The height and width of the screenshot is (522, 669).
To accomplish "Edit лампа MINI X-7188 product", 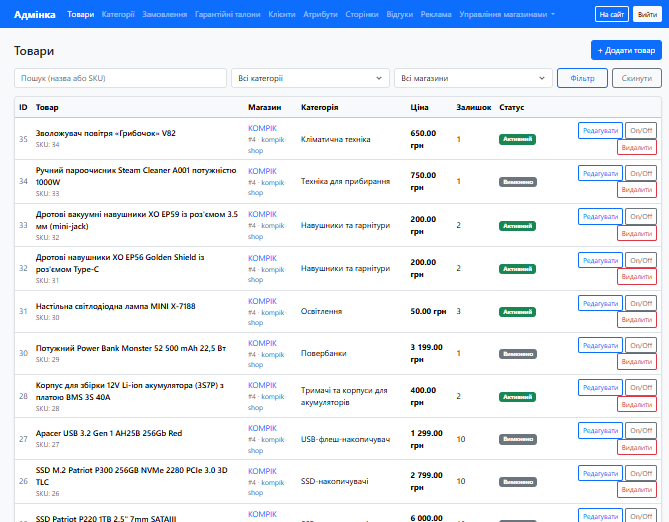I will tap(600, 303).
